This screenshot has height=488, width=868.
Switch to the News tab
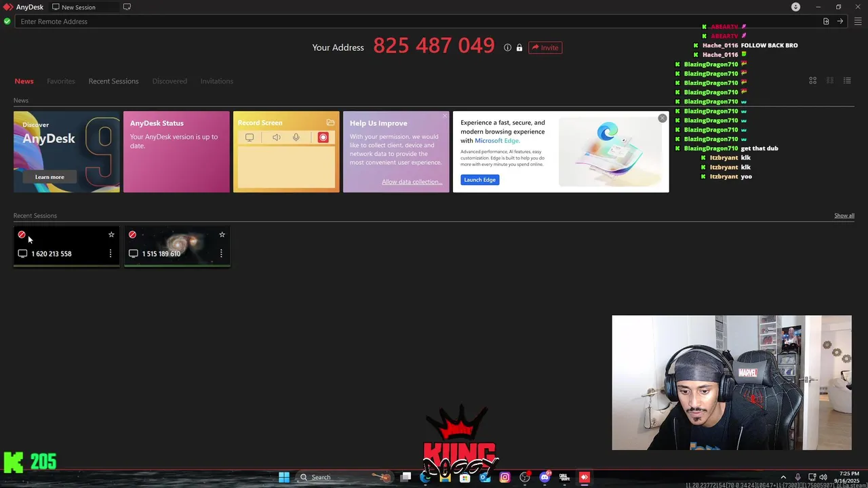tap(24, 81)
